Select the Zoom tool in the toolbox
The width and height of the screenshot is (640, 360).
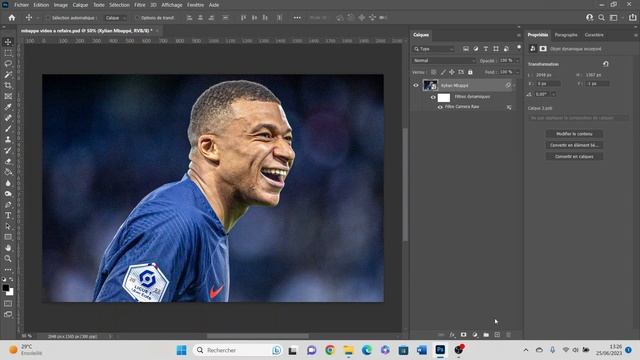[x=8, y=258]
